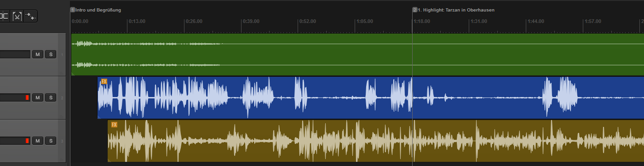The width and height of the screenshot is (644, 166).
Task: Click the ruler at 1:31.00
Action: (x=478, y=21)
